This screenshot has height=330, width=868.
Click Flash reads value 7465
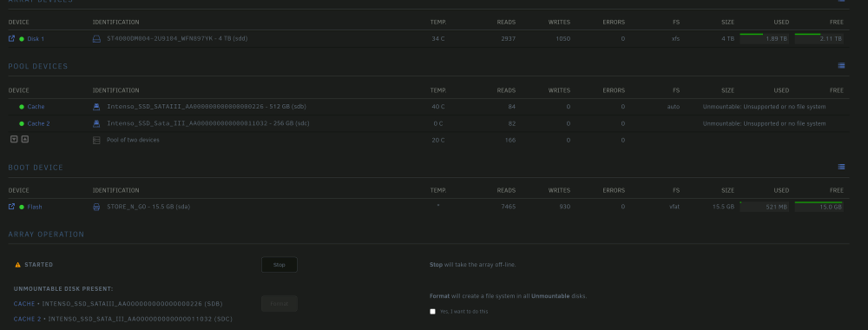[x=508, y=207]
